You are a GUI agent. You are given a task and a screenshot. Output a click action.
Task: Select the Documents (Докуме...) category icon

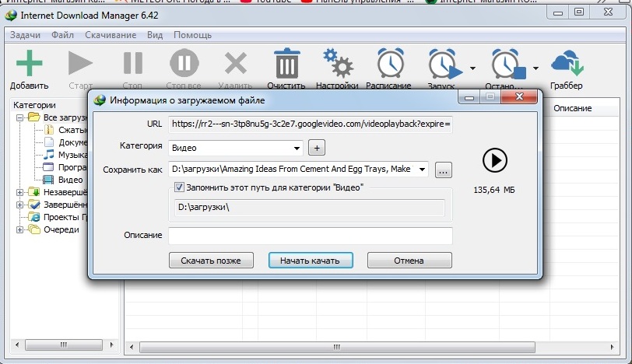pos(49,142)
